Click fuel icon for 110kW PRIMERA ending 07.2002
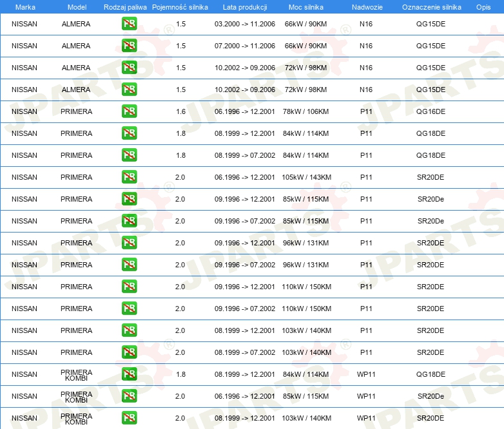 pos(129,308)
